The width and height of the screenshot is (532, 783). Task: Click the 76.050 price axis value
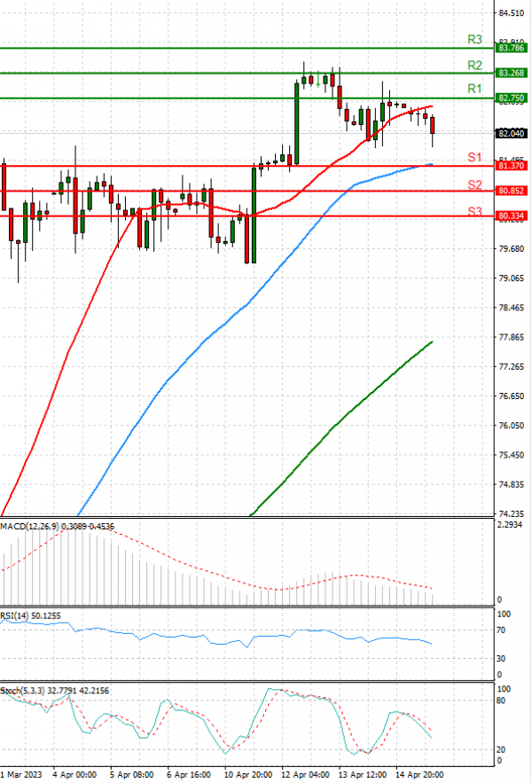coord(512,426)
